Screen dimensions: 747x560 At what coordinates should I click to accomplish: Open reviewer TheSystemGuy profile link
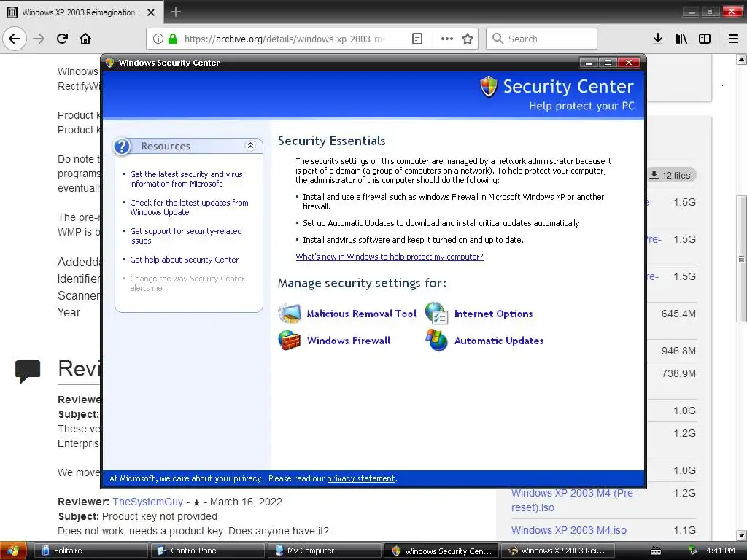pyautogui.click(x=147, y=502)
